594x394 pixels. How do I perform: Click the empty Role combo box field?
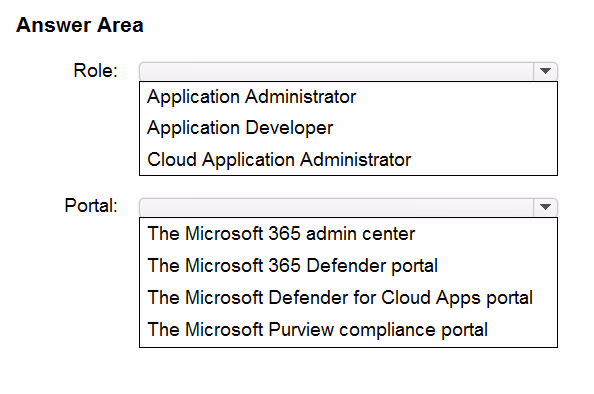click(336, 71)
